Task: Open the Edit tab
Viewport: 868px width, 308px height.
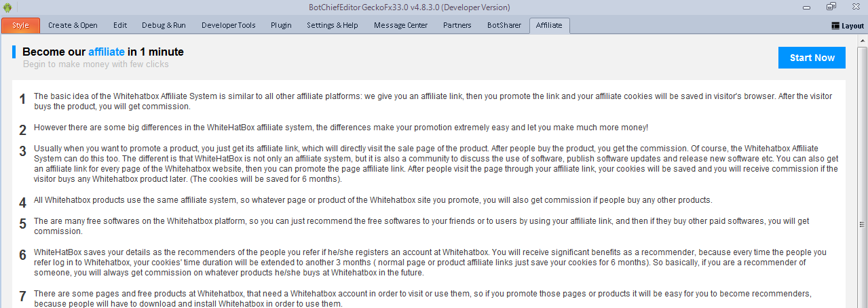Action: tap(120, 25)
